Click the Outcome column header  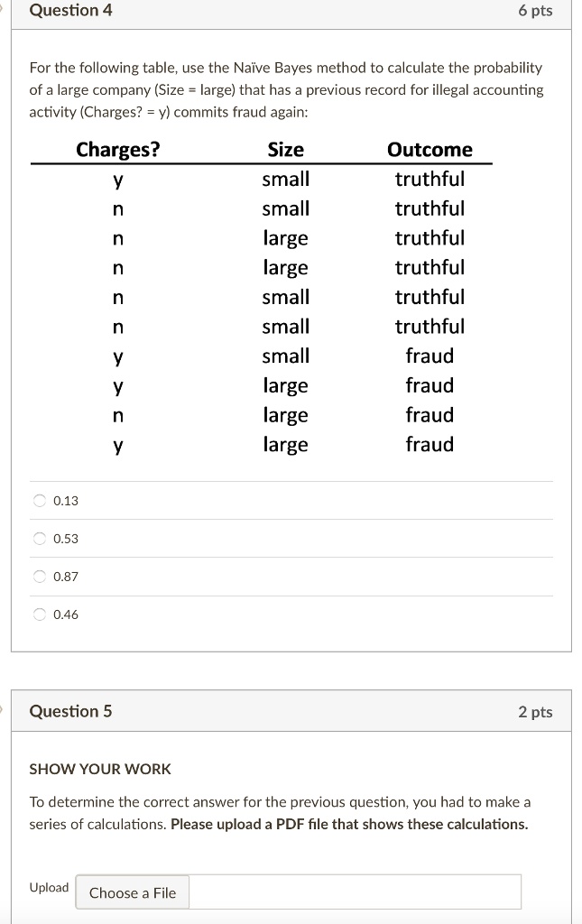point(430,149)
